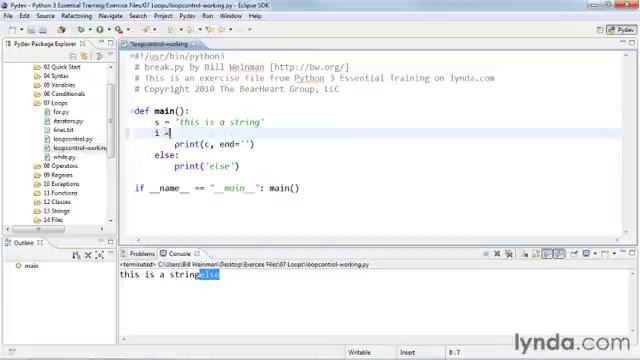This screenshot has width=640, height=360.
Task: Open the 02 Quick Start folder
Action: (x=62, y=67)
